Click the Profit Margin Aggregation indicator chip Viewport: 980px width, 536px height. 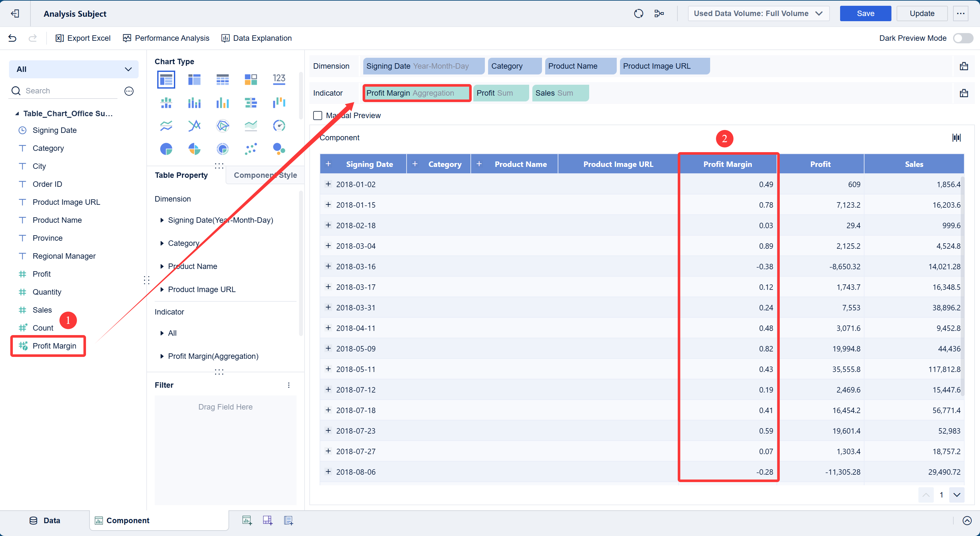[417, 93]
